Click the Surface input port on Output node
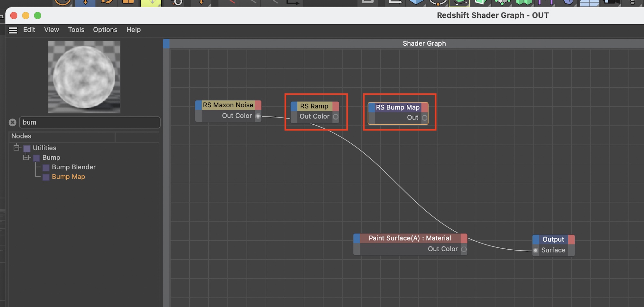The image size is (644, 307). point(535,250)
